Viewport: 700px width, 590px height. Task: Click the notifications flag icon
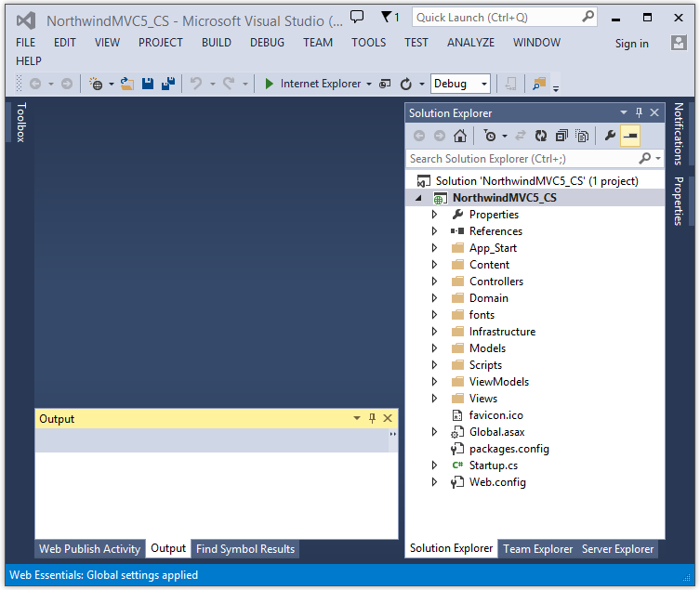387,17
